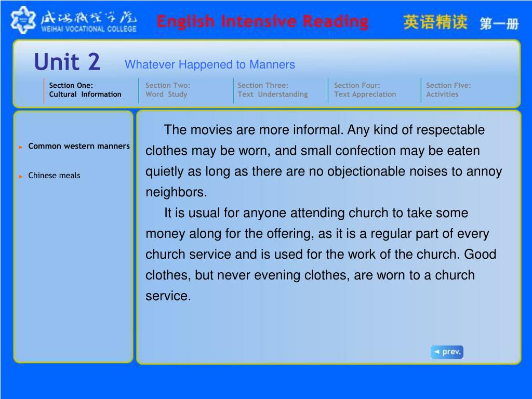Select Section Five: Activities tab
The image size is (532, 399).
pos(448,90)
